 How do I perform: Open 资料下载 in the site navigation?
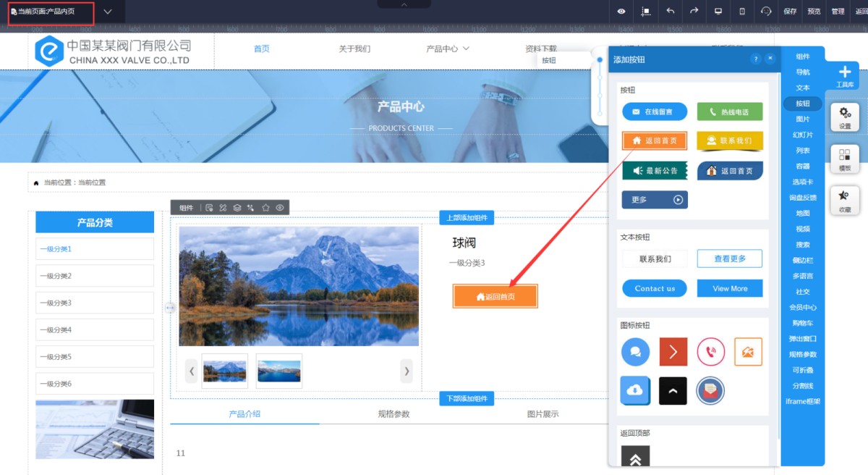click(541, 49)
